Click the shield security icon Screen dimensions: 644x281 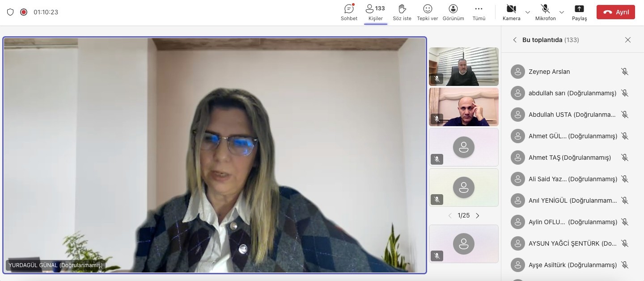(x=10, y=12)
